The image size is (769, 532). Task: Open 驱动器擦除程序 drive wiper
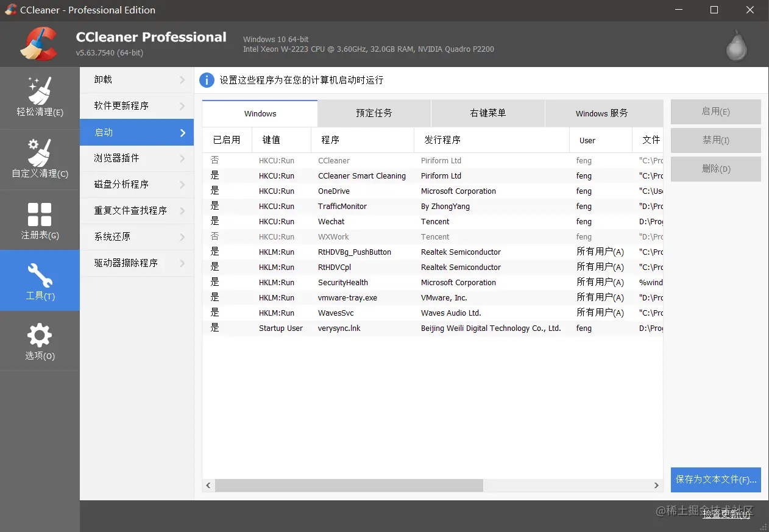click(x=136, y=263)
